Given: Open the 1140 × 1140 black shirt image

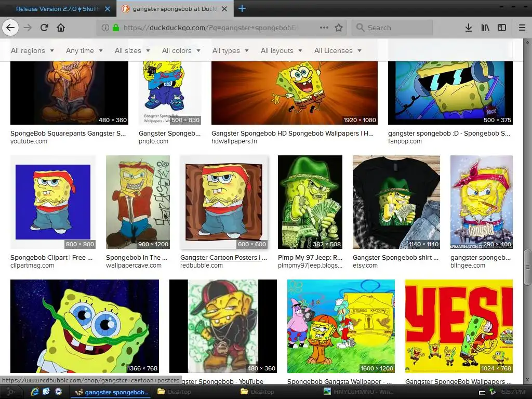Looking at the screenshot, I should click(x=396, y=202).
